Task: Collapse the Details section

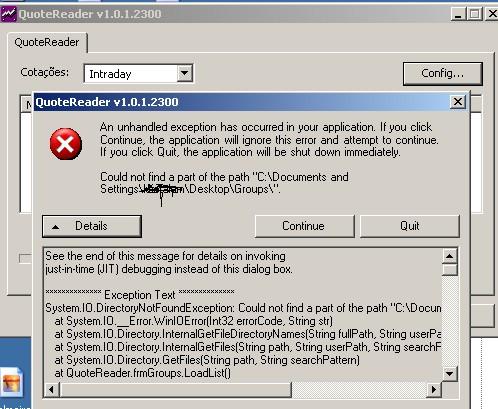Action: 92,226
